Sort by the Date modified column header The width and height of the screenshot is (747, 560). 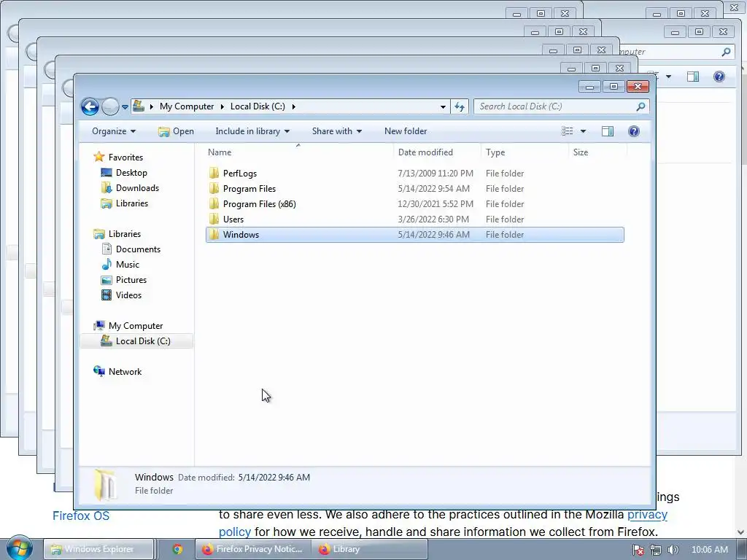[x=437, y=152]
